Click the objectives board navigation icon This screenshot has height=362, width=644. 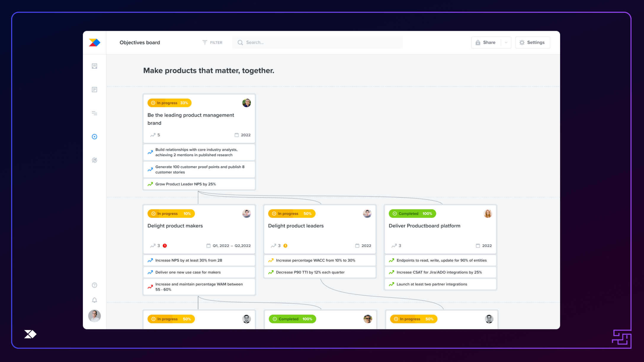coord(95,136)
